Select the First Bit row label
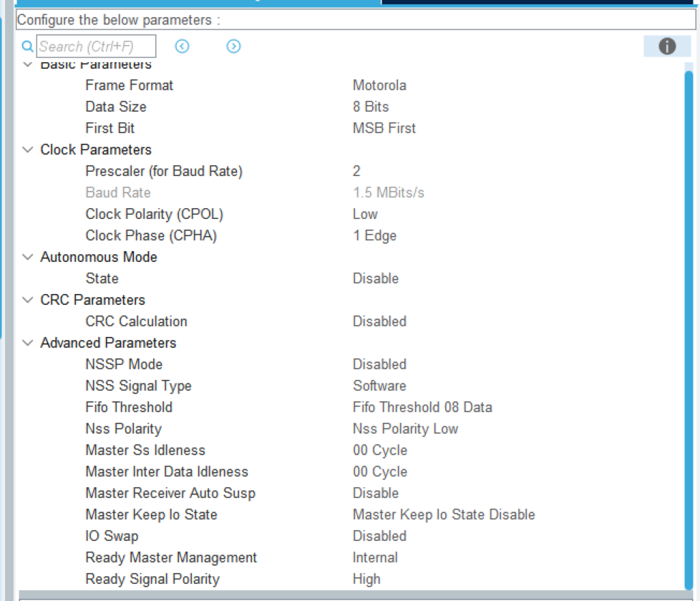Viewport: 700px width, 601px height. (x=110, y=128)
